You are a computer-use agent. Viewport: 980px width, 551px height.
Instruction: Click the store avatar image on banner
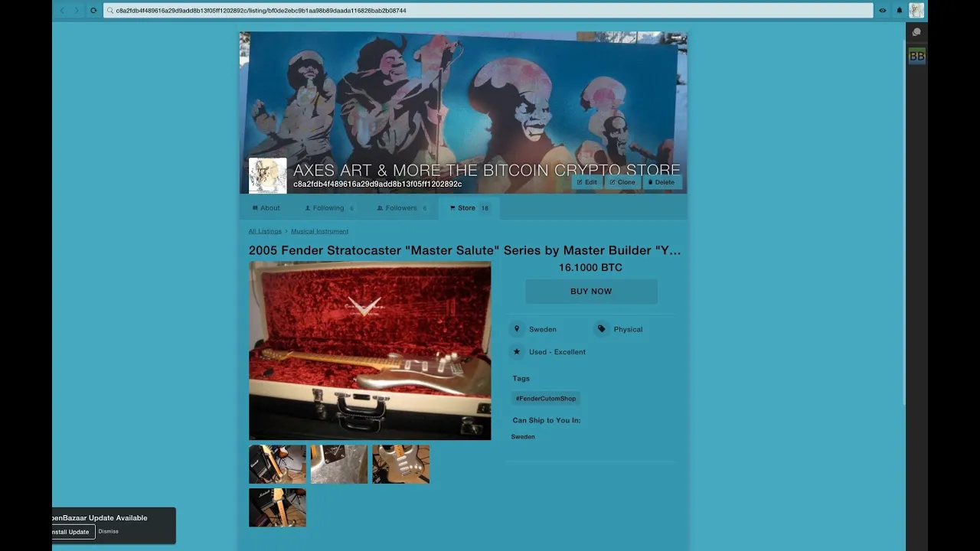[x=268, y=175]
